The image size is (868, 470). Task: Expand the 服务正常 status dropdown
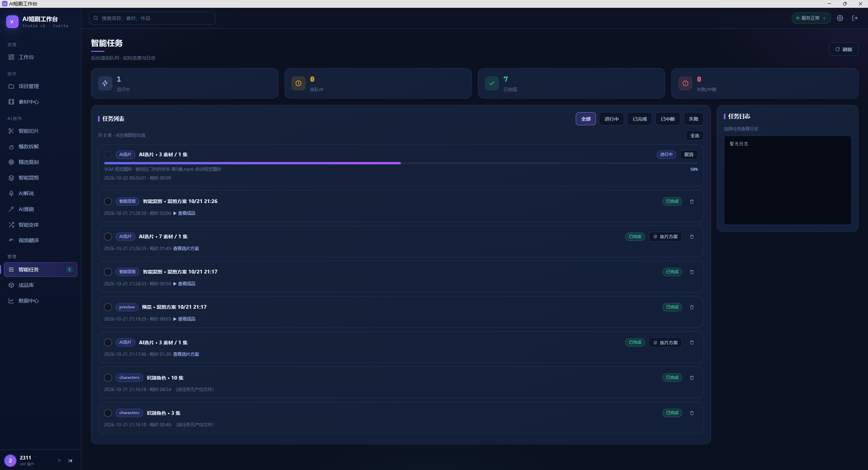click(x=811, y=18)
